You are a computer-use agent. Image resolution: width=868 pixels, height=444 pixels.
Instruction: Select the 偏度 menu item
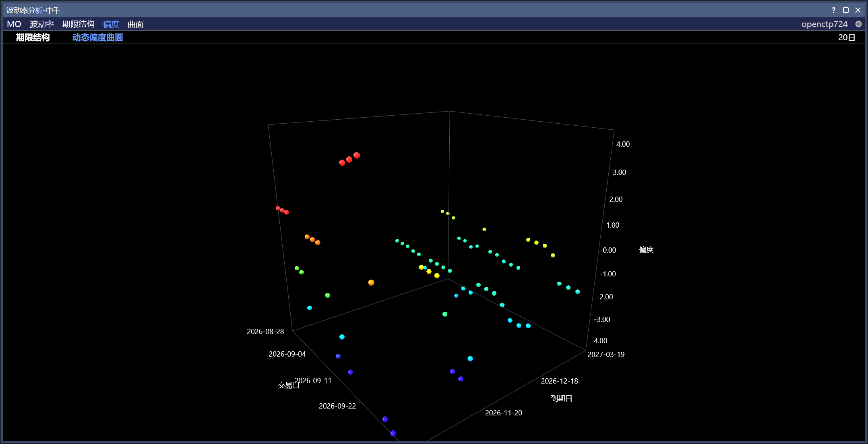tap(111, 24)
